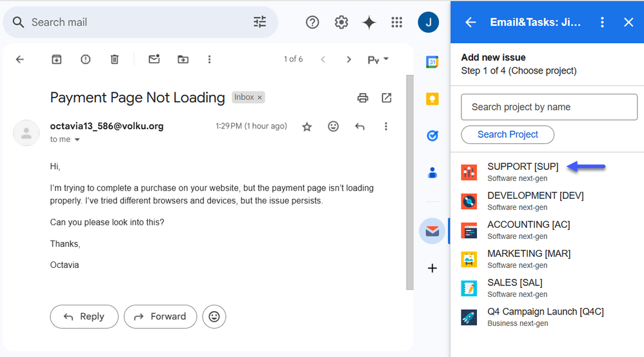Open Google Tasks side panel icon
Image resolution: width=644 pixels, height=357 pixels.
[x=432, y=136]
